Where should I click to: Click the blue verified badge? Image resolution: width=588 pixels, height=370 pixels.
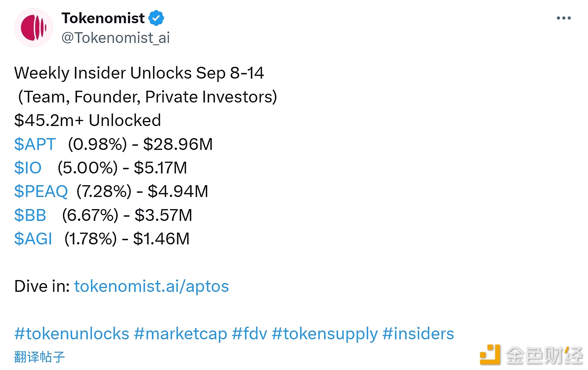[x=156, y=18]
